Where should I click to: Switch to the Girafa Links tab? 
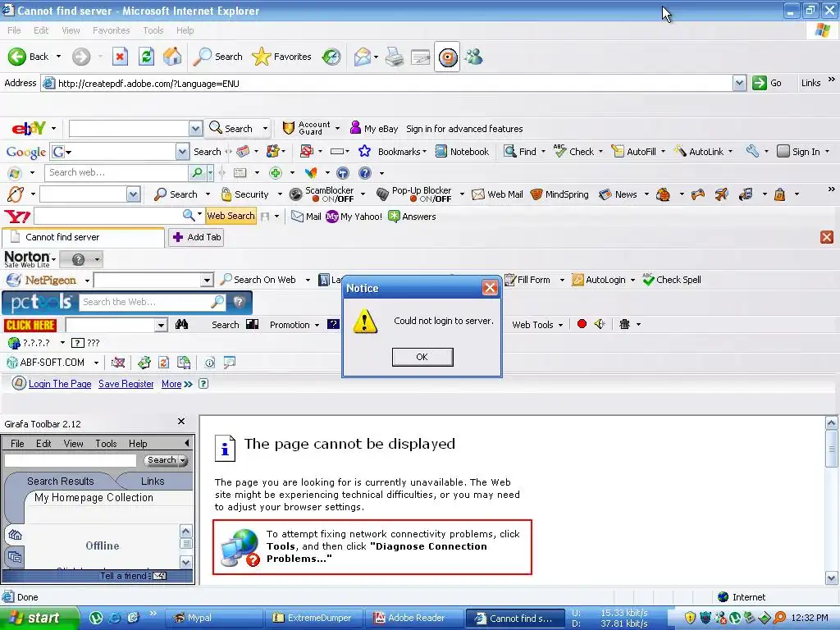pyautogui.click(x=153, y=481)
